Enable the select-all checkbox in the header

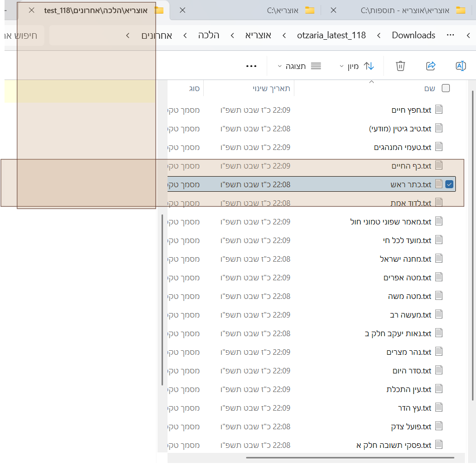[x=446, y=88]
